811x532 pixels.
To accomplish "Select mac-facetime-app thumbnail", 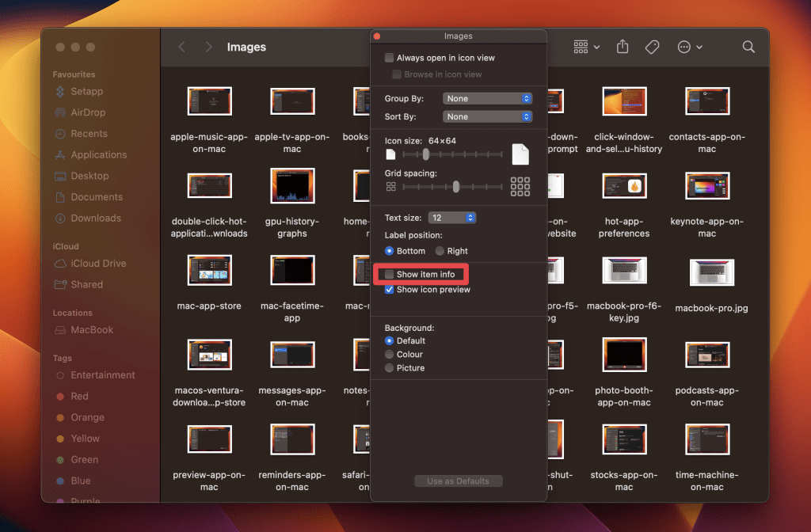I will [x=292, y=270].
